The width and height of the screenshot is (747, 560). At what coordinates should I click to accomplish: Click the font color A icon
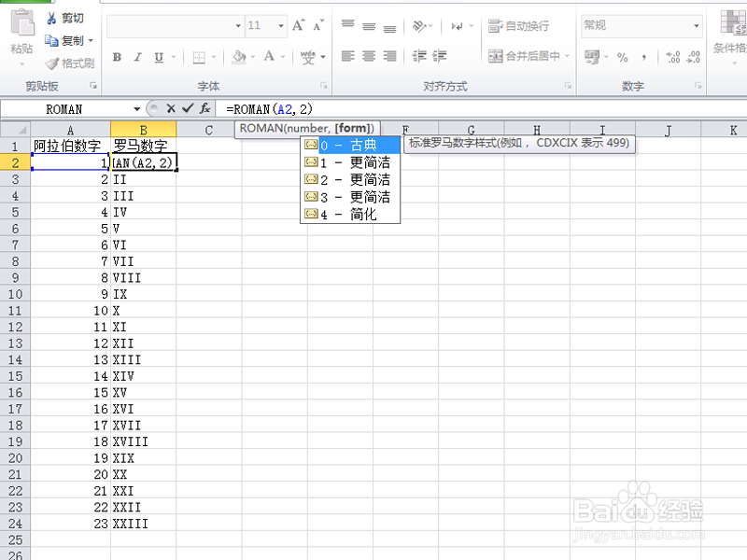tap(269, 57)
